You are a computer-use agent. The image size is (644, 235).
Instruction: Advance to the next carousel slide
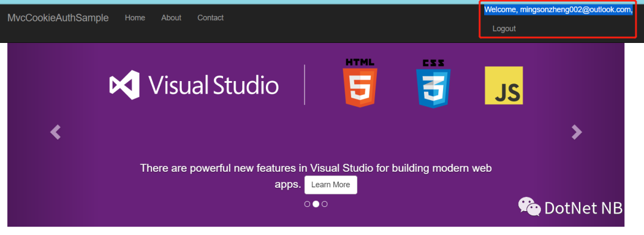tap(577, 132)
